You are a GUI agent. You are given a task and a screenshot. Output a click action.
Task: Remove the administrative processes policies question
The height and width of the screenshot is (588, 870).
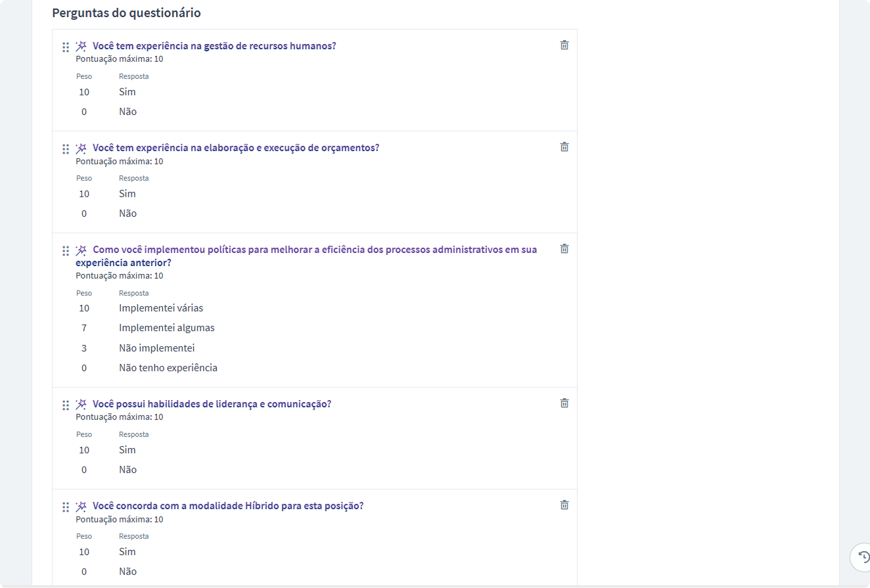564,249
